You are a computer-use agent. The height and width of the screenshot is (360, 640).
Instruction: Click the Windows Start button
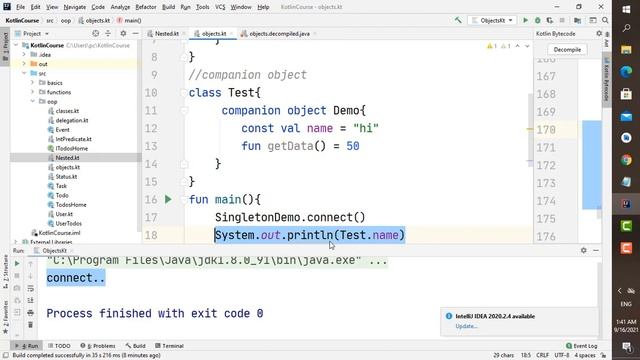[626, 9]
